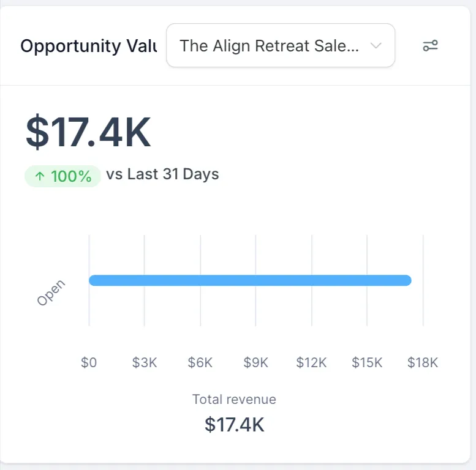
Task: Click the Opportunity Value widget title
Action: click(x=88, y=46)
